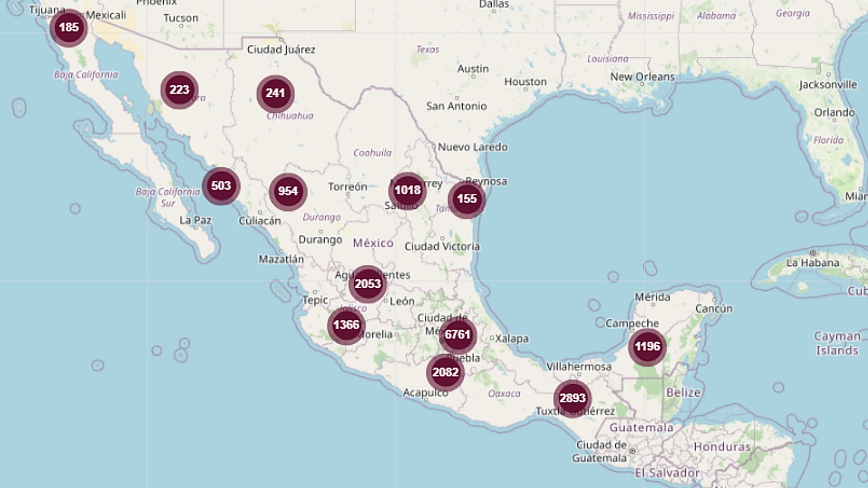Viewport: 868px width, 488px height.
Task: Select the 241 cluster marker over Chihuahua
Action: coord(275,94)
